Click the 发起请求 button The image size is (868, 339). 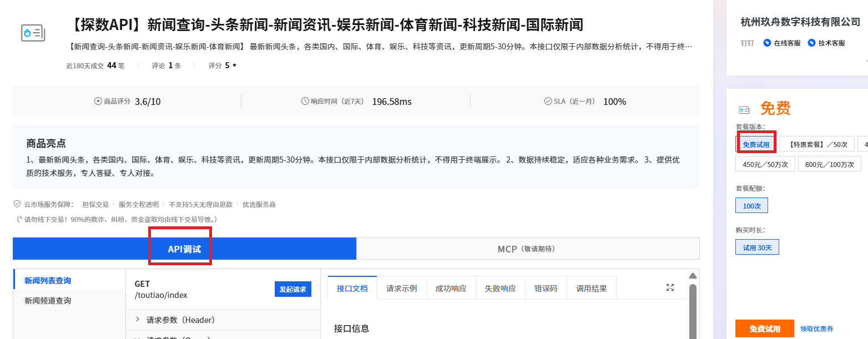tap(293, 289)
